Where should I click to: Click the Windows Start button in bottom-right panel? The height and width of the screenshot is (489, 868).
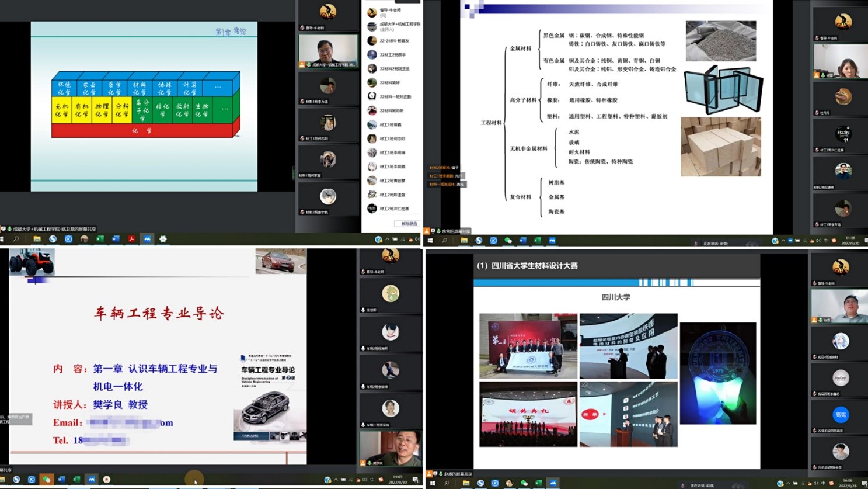432,483
